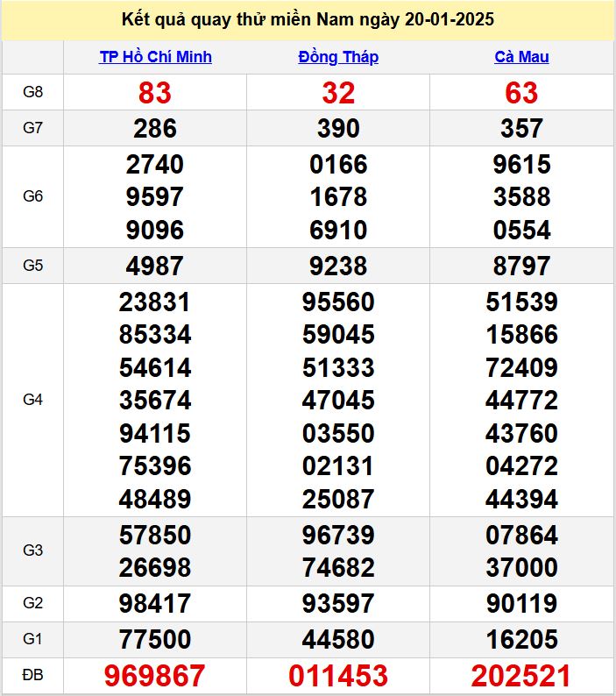
Task: Click the G5 number 8797
Action: point(521,266)
